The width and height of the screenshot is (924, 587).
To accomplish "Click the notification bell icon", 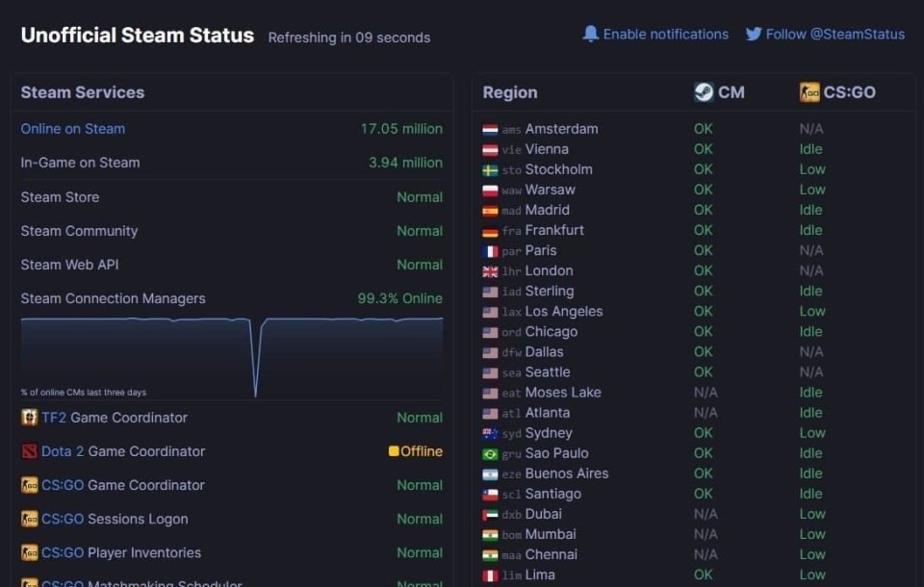I will coord(591,34).
